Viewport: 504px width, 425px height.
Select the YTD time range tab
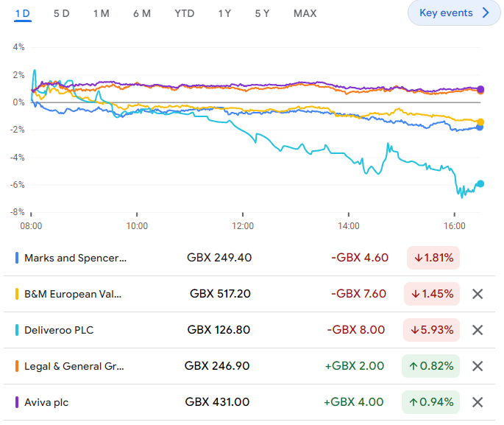(185, 13)
